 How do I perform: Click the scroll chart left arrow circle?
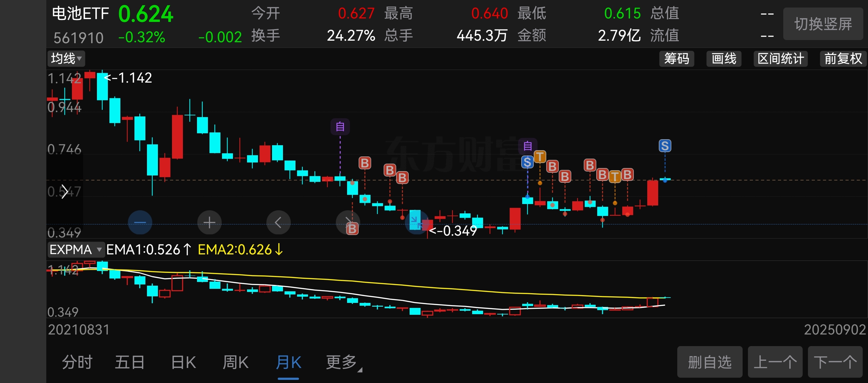point(278,222)
